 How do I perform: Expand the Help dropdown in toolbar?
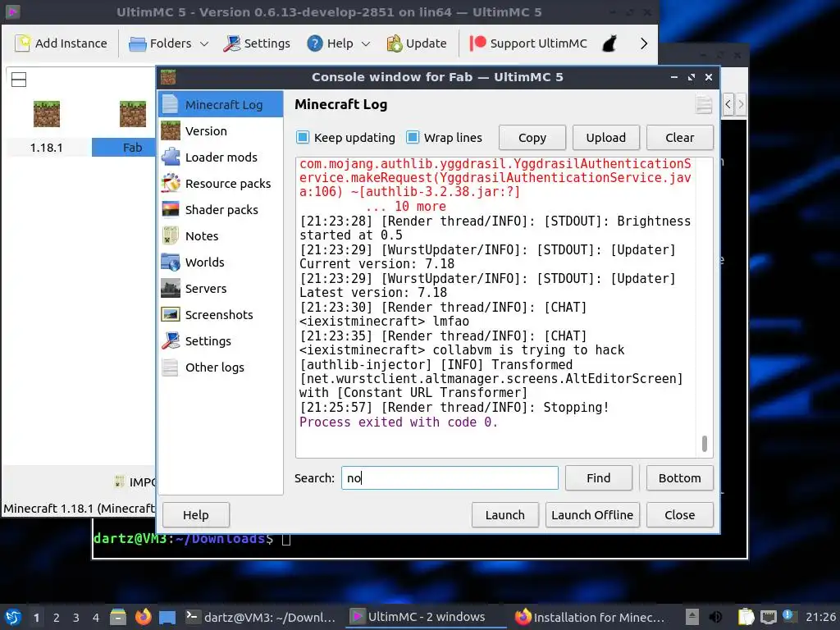pos(366,44)
